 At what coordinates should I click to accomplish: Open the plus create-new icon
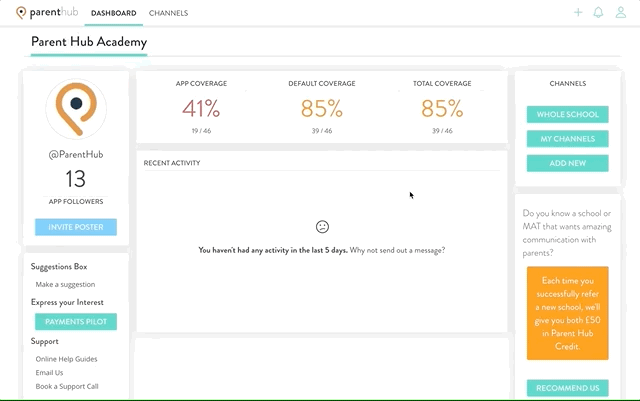click(x=578, y=12)
